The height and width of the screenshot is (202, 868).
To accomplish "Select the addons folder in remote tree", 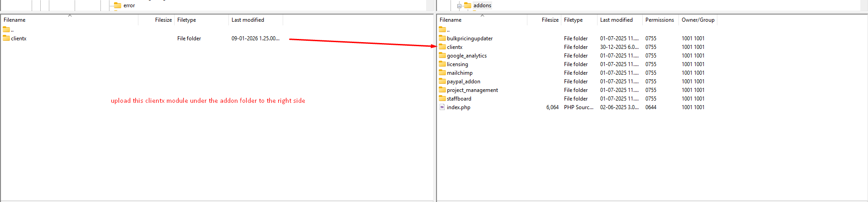I will point(482,5).
